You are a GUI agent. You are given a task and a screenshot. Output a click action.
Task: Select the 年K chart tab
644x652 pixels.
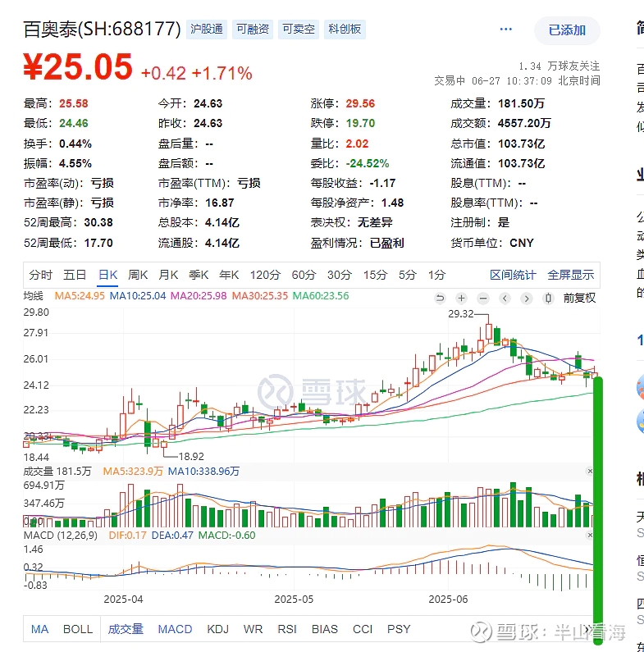(229, 275)
